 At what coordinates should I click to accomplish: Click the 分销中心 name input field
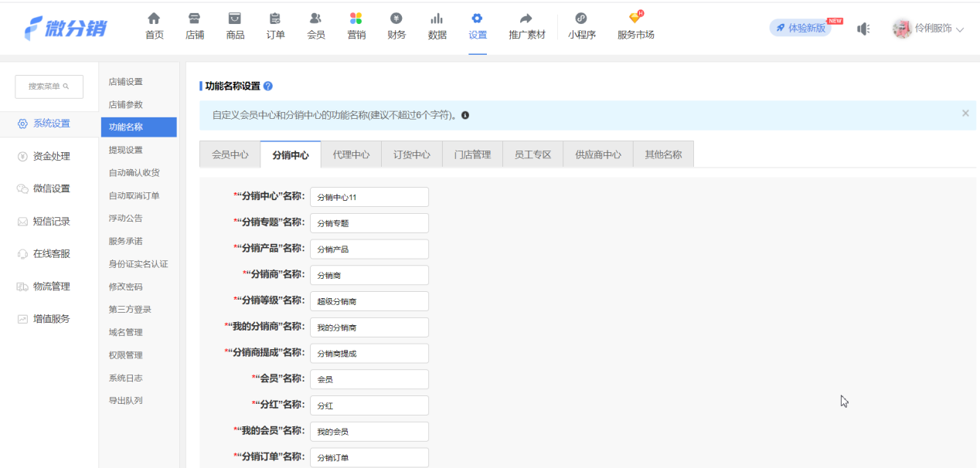pyautogui.click(x=369, y=197)
